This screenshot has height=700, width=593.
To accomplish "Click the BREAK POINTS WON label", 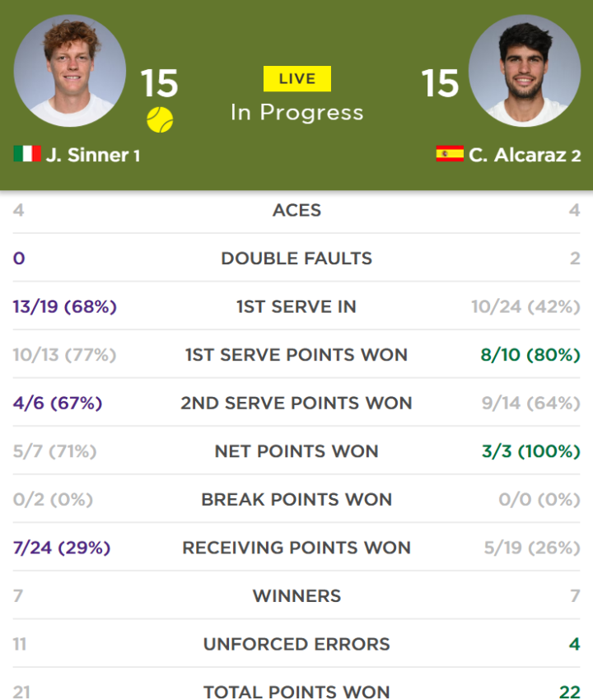I will [x=296, y=500].
